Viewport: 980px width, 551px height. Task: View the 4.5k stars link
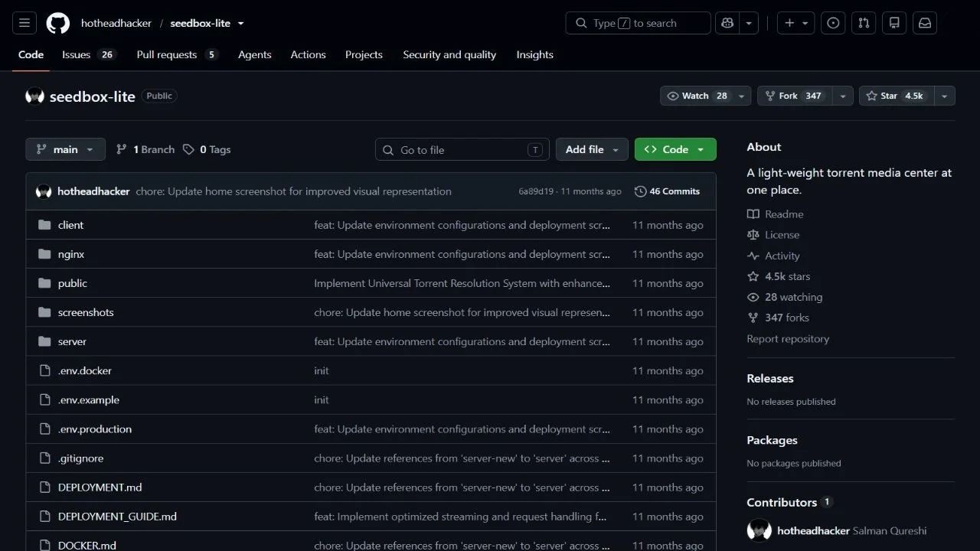pyautogui.click(x=779, y=276)
